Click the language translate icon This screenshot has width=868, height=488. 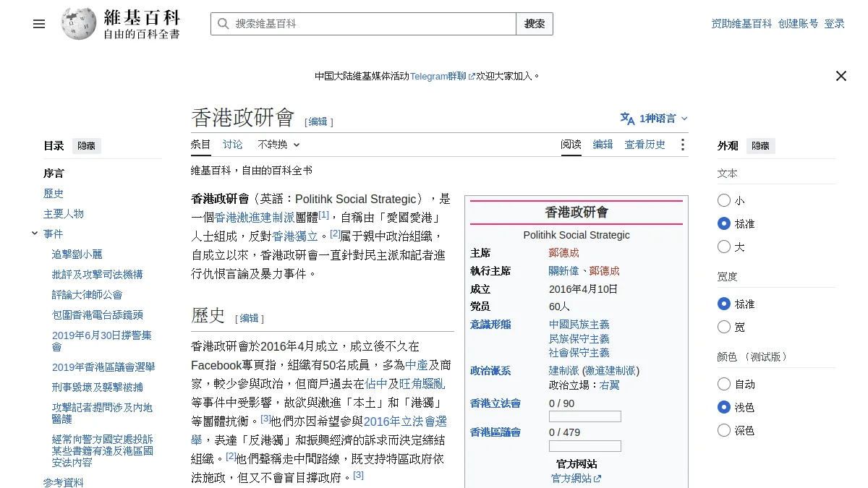[x=627, y=119]
